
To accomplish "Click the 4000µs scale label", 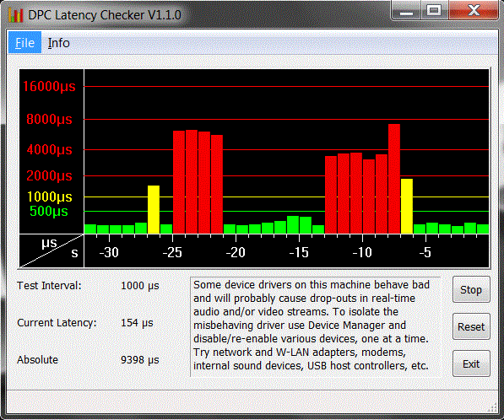I will click(x=49, y=149).
